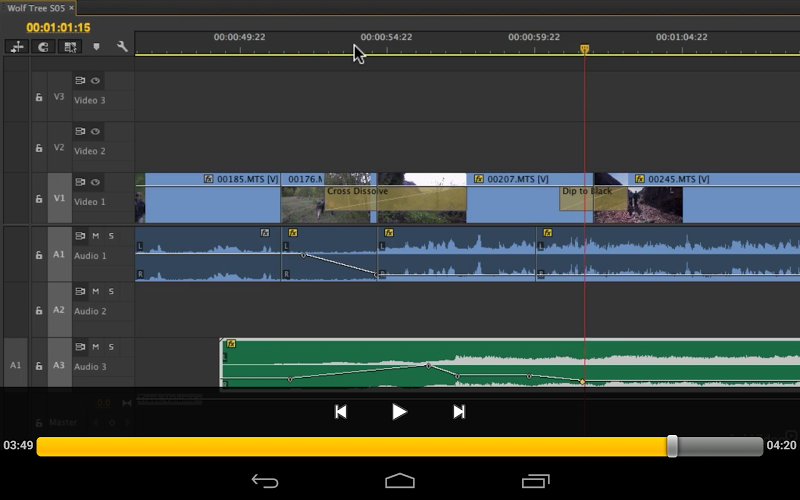Hide the Video 2 track output

pyautogui.click(x=96, y=131)
